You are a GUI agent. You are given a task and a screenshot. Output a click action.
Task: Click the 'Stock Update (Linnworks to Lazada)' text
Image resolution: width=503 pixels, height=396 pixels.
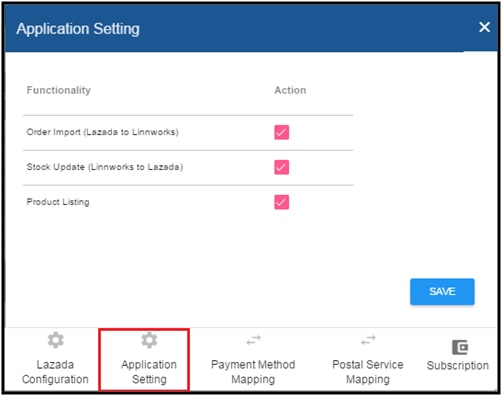(x=105, y=167)
